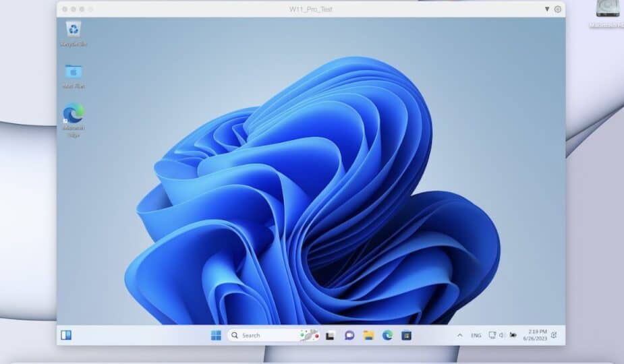Launch Microsoft Edge from the taskbar
The height and width of the screenshot is (364, 624).
pos(388,336)
